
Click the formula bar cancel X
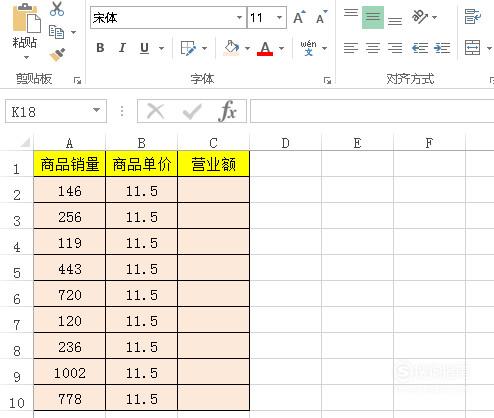click(155, 111)
